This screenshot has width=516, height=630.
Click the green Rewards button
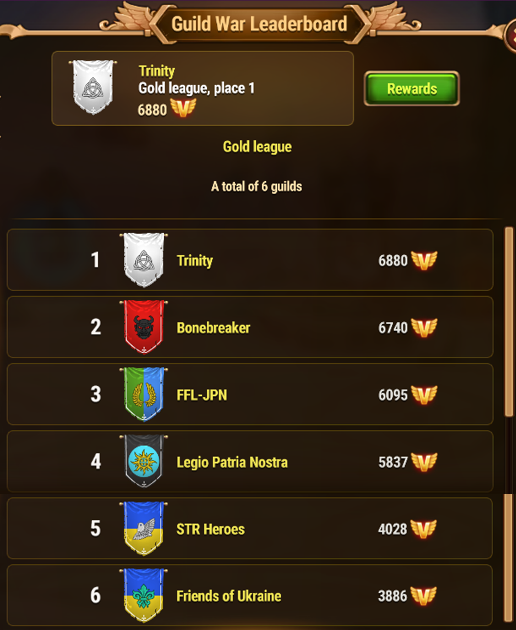[412, 89]
